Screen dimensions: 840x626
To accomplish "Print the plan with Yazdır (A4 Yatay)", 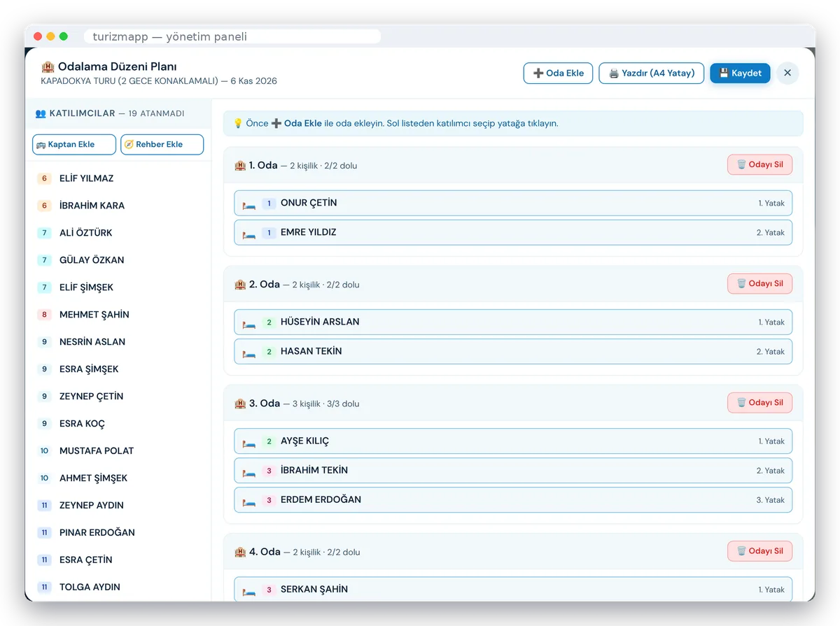I will [651, 73].
